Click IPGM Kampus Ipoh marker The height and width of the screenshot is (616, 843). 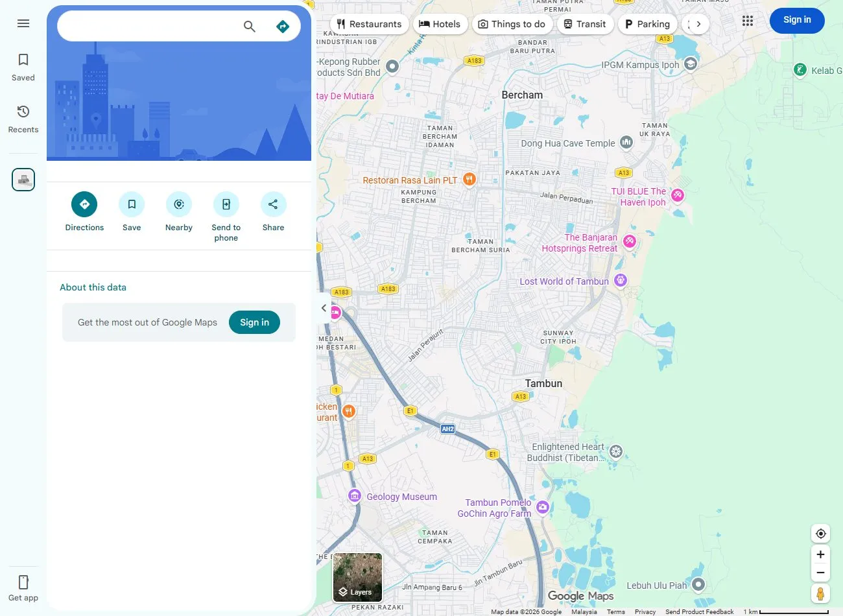coord(691,64)
